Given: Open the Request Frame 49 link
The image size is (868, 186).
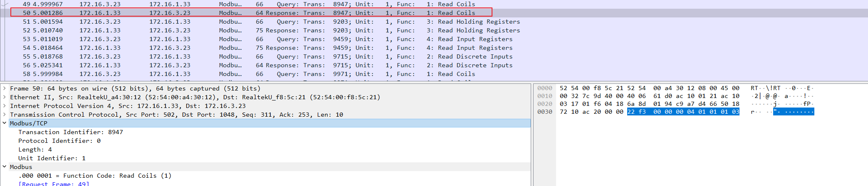Looking at the screenshot, I should [54, 184].
